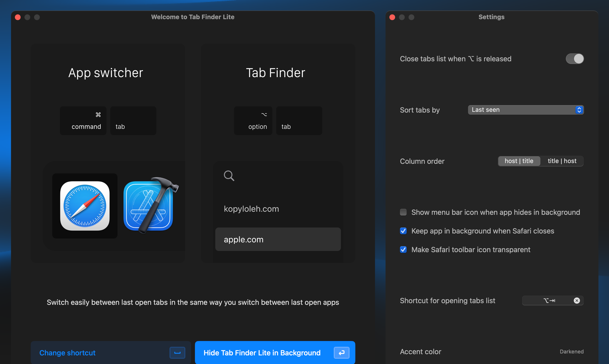Screen dimensions: 609x364
Task: Click the Last seen dropdown arrows
Action: click(579, 110)
